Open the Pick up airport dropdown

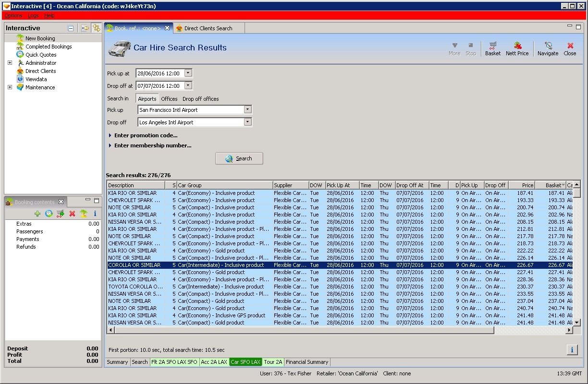coord(247,110)
